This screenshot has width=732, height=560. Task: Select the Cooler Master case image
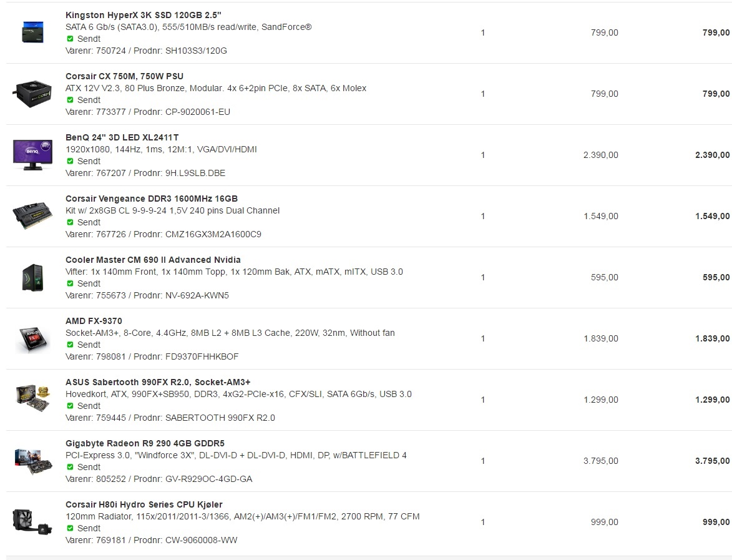point(32,277)
